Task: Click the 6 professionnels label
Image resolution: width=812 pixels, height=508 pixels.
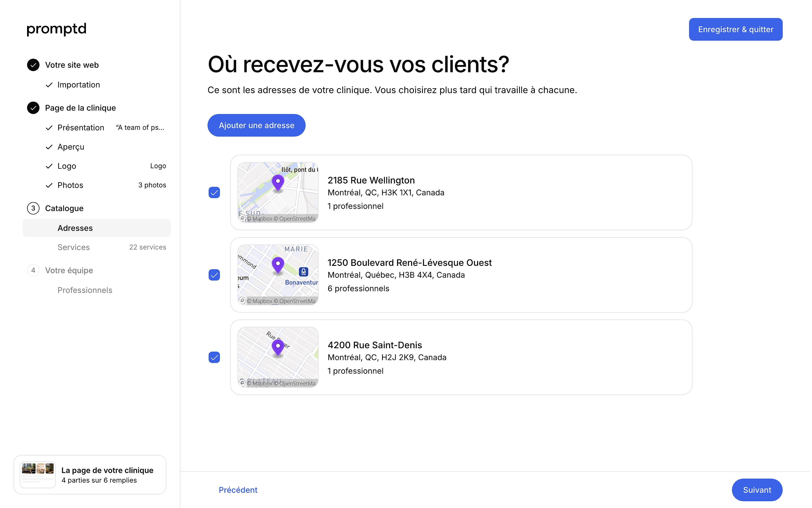Action: pos(358,289)
